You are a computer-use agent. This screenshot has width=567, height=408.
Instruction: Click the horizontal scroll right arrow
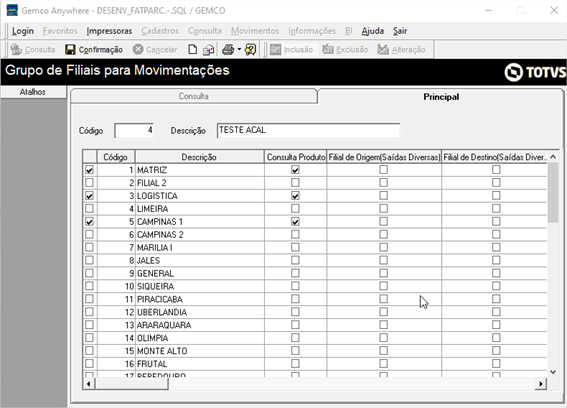541,383
